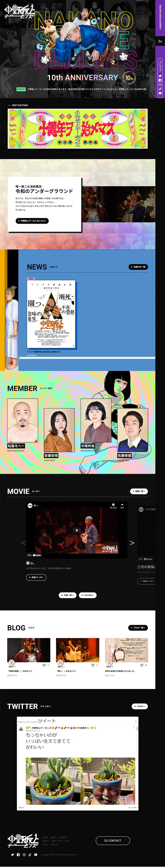Viewport: 165px width, 868px height.
Task: Click the CONTACT envelope button in footer
Action: (113, 840)
